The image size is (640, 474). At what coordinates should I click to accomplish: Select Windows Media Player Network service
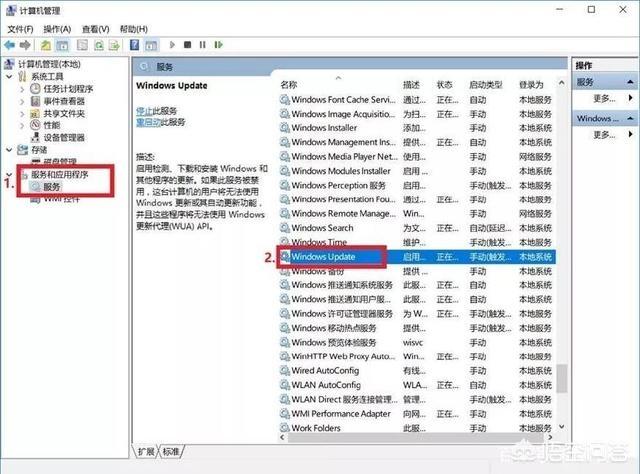pyautogui.click(x=416, y=156)
